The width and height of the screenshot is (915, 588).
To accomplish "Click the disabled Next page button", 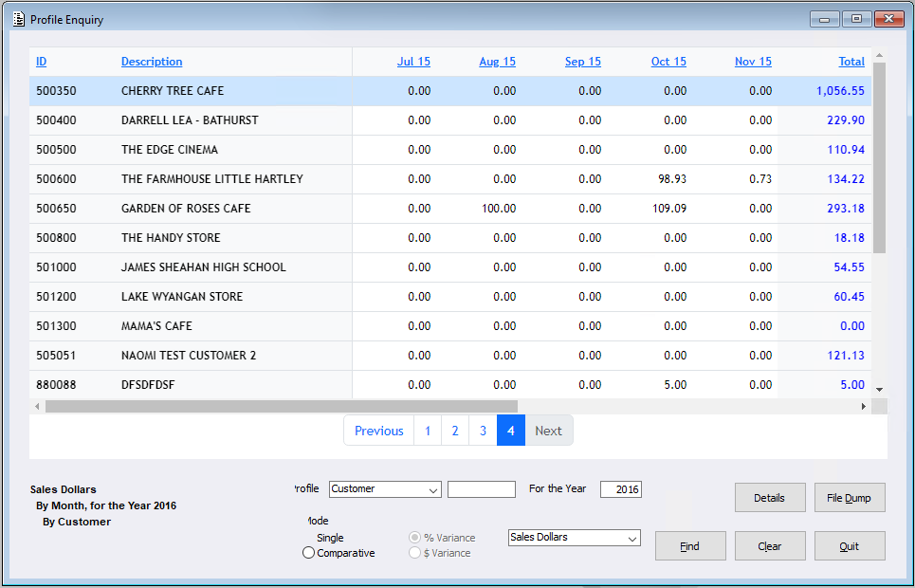I will [x=549, y=431].
